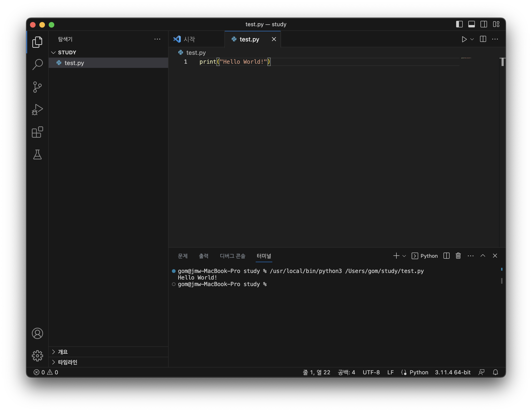The image size is (532, 412).
Task: Open the notifications bell in status bar
Action: coord(495,372)
